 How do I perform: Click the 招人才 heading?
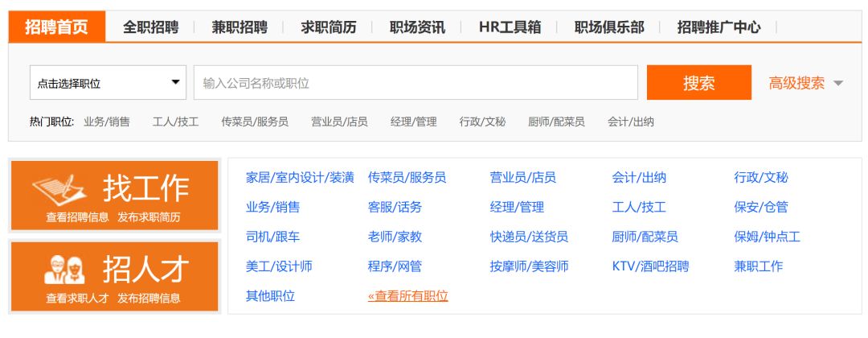146,270
